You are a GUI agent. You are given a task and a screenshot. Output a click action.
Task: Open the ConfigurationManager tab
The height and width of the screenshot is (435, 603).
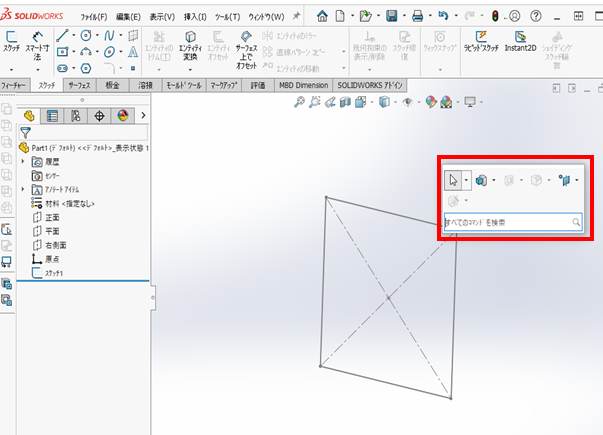76,116
